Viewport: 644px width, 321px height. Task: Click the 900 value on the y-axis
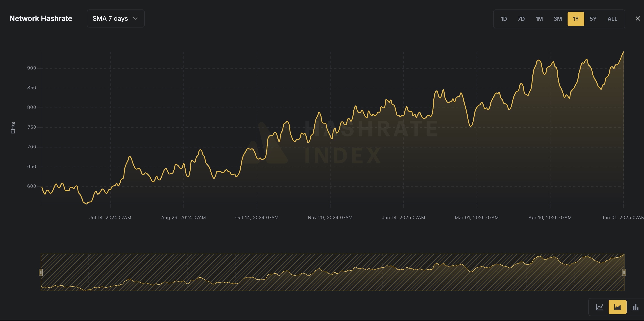pyautogui.click(x=32, y=68)
